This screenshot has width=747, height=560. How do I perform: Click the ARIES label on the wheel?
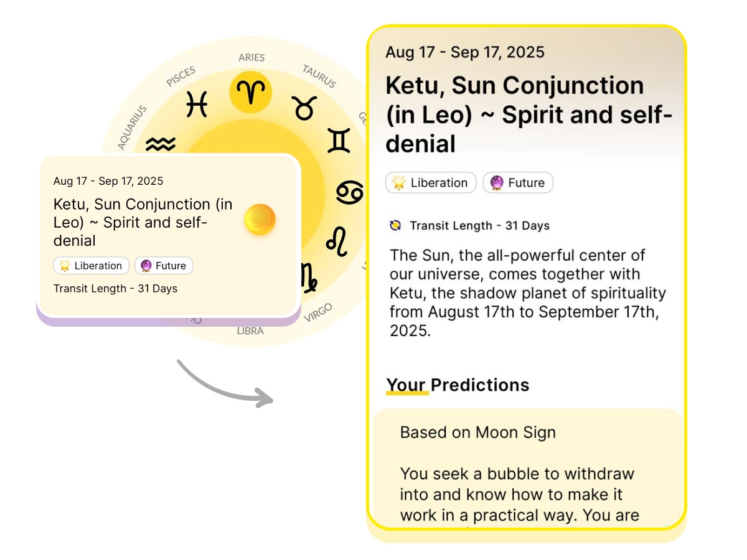coord(251,57)
